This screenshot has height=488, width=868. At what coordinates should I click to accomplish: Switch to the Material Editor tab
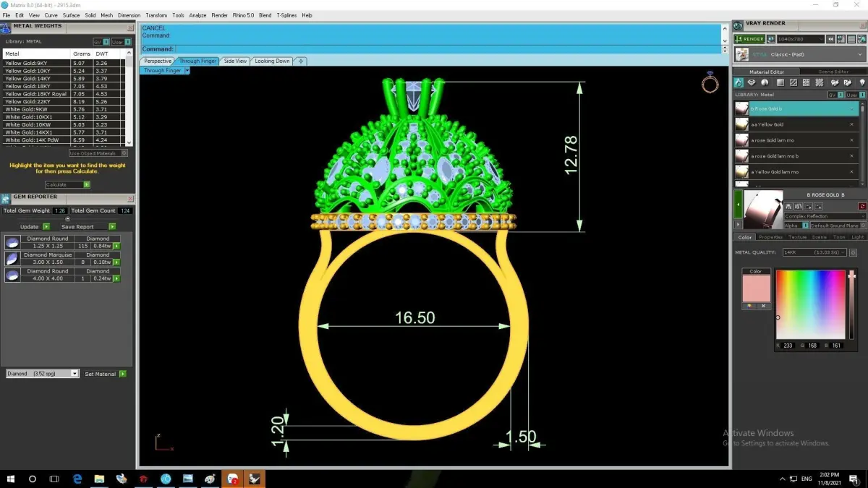click(x=767, y=72)
